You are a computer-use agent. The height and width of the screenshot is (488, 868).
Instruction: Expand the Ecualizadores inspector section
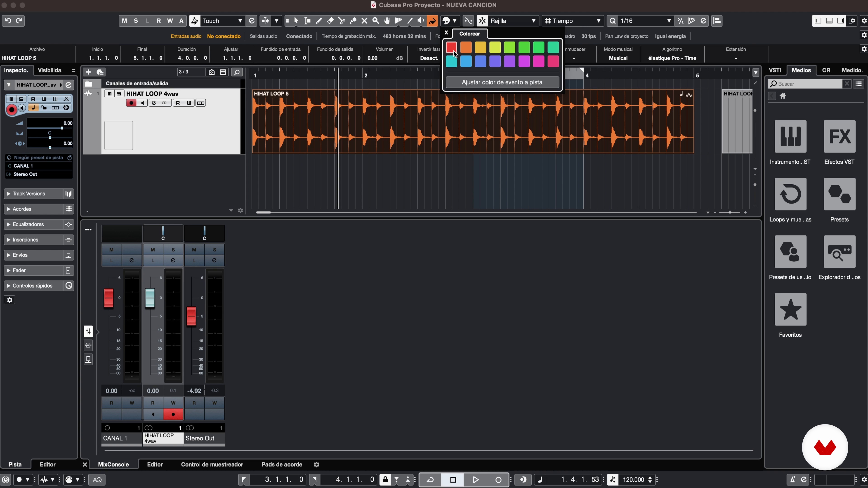[39, 224]
